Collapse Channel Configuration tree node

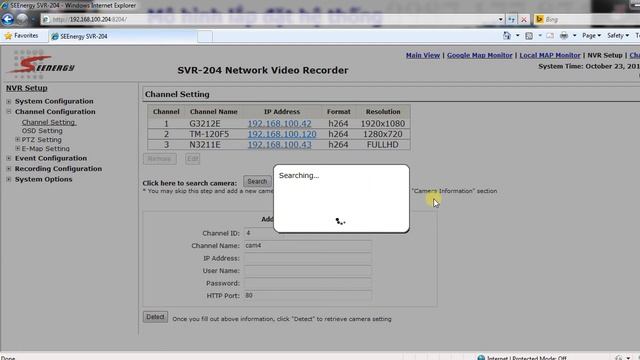pos(9,111)
